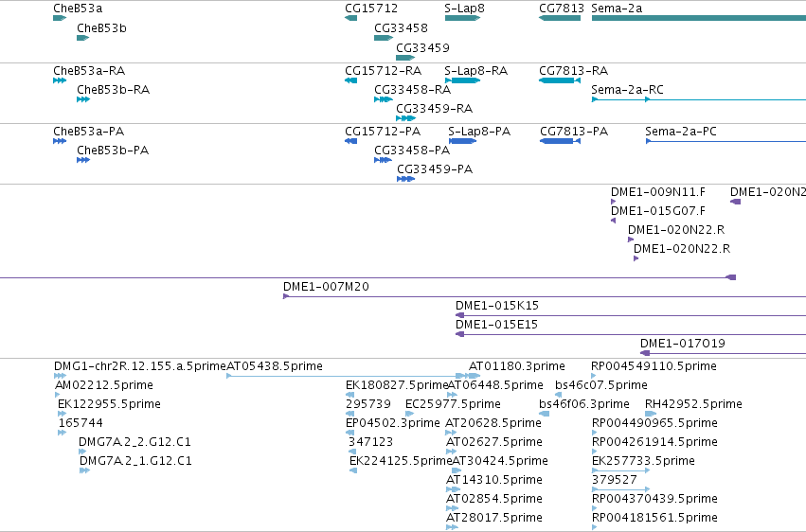The width and height of the screenshot is (806, 532).
Task: Click the CheB53b-RA label
Action: pyautogui.click(x=113, y=90)
